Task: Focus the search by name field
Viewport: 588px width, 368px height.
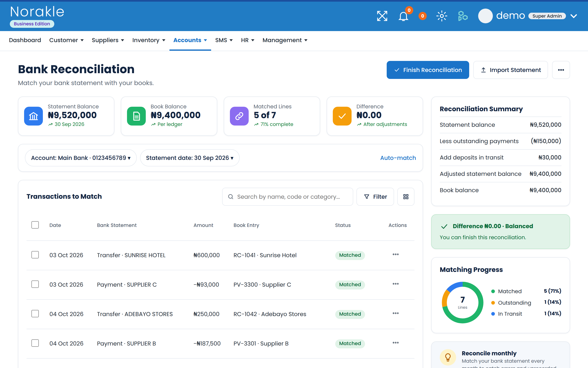Action: pyautogui.click(x=287, y=197)
